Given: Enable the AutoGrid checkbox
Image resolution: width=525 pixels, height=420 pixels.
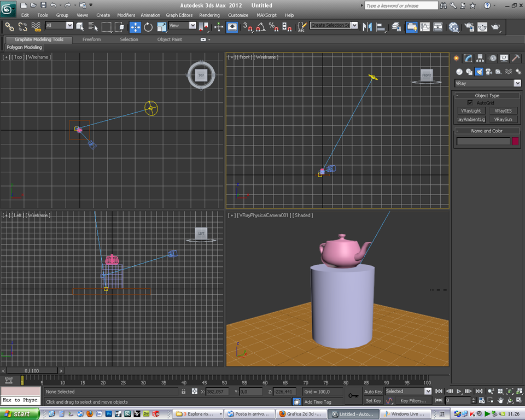Looking at the screenshot, I should tap(470, 103).
